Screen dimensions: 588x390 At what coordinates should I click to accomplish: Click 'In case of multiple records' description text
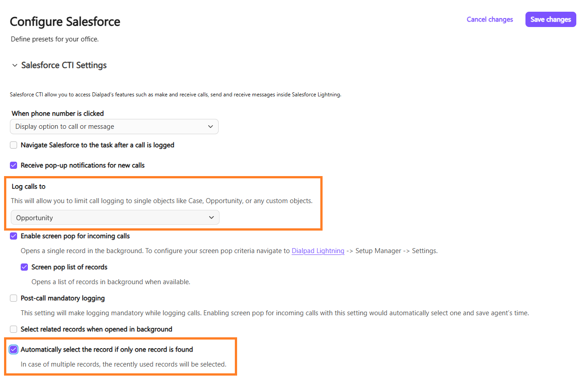[123, 364]
